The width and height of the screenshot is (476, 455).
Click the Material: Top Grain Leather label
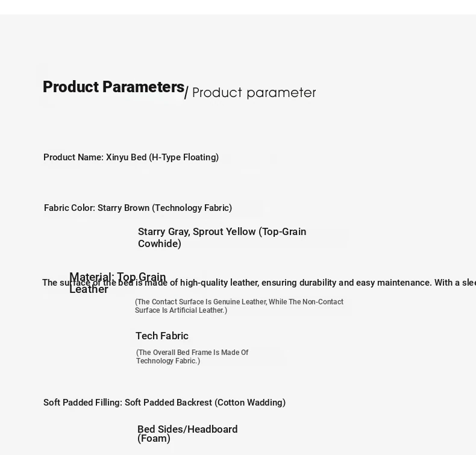click(117, 283)
